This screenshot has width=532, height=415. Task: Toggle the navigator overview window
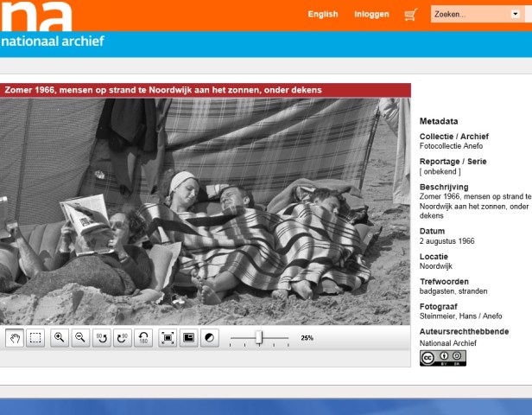click(x=188, y=338)
